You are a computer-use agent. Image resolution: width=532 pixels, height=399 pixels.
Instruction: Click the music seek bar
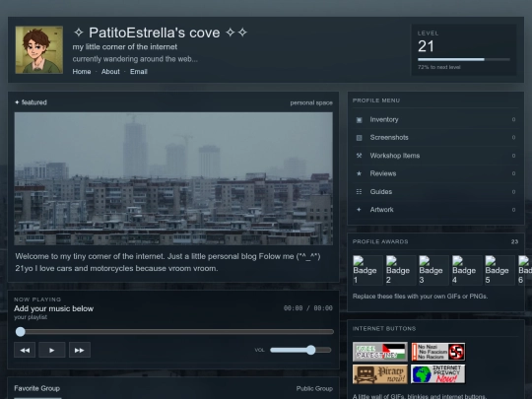pyautogui.click(x=174, y=332)
